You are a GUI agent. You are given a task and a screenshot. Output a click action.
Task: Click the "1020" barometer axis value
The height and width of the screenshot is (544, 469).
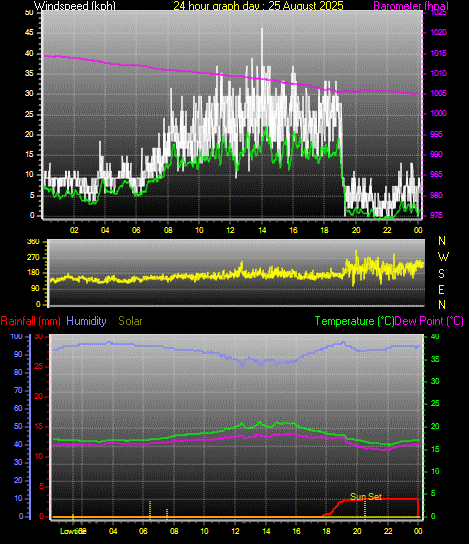click(438, 33)
